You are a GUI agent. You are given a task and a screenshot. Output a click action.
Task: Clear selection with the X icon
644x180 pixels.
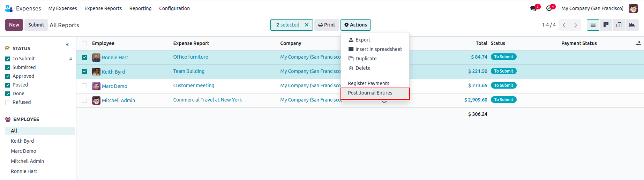coord(307,25)
